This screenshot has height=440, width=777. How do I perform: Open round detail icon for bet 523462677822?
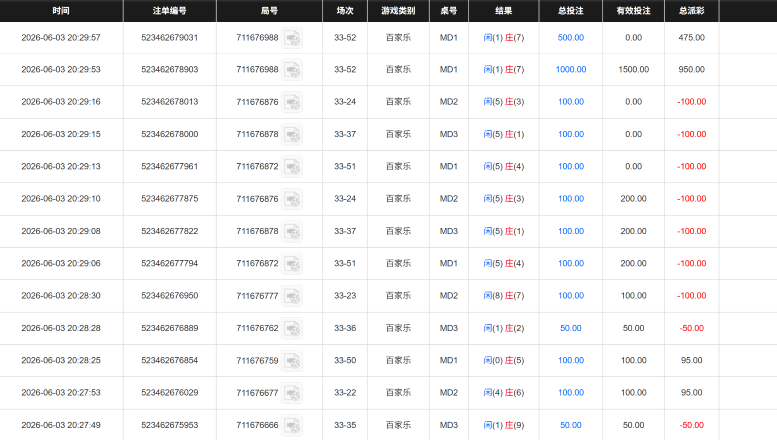[292, 231]
